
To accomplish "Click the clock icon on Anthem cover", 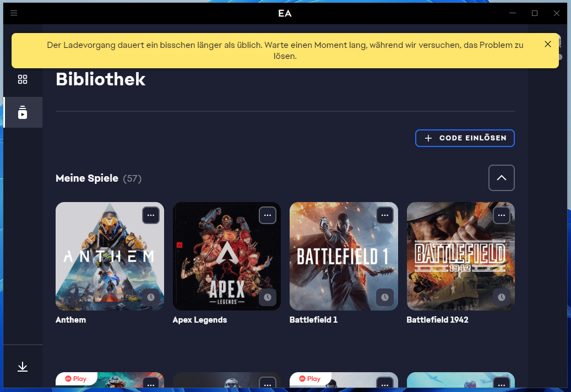I will (x=151, y=297).
